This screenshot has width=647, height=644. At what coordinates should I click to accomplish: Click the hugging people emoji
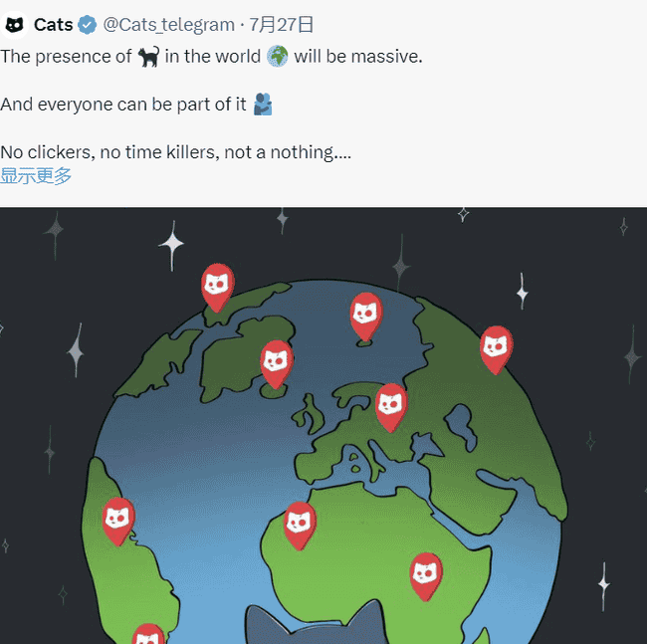263,104
